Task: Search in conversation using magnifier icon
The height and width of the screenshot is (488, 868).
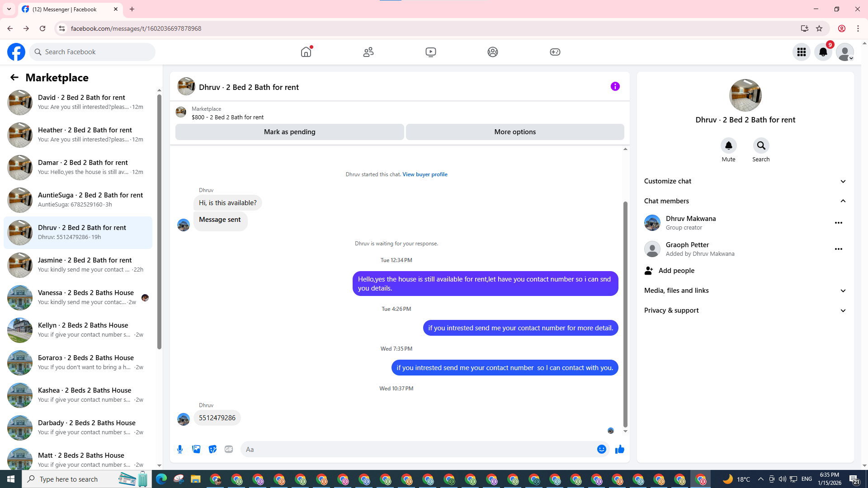Action: click(761, 145)
